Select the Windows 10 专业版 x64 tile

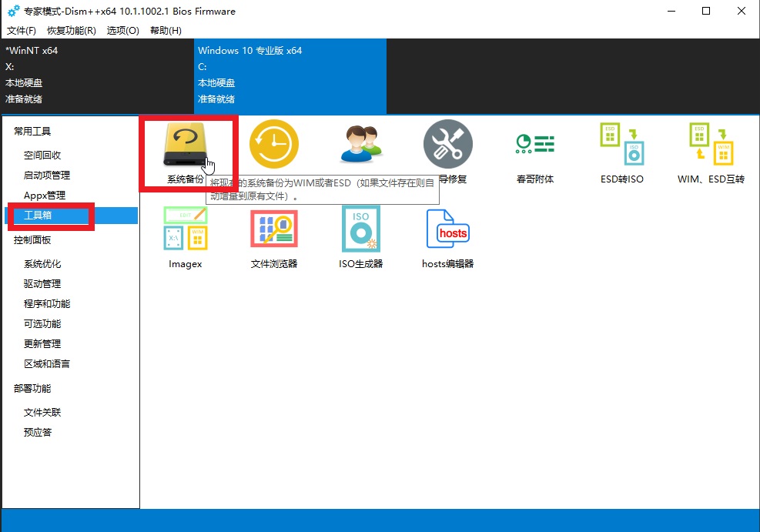tap(290, 75)
